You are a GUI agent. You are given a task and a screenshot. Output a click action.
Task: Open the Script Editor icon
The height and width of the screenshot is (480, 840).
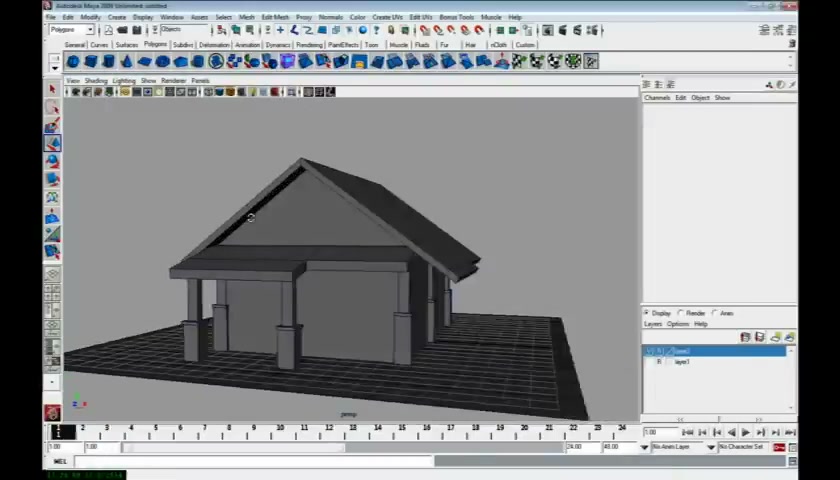pos(792,461)
